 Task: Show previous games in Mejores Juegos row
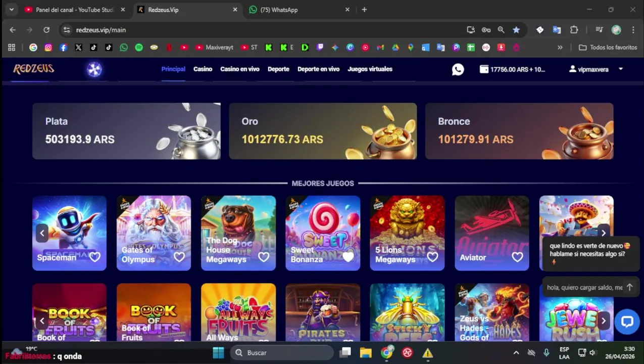tap(42, 233)
